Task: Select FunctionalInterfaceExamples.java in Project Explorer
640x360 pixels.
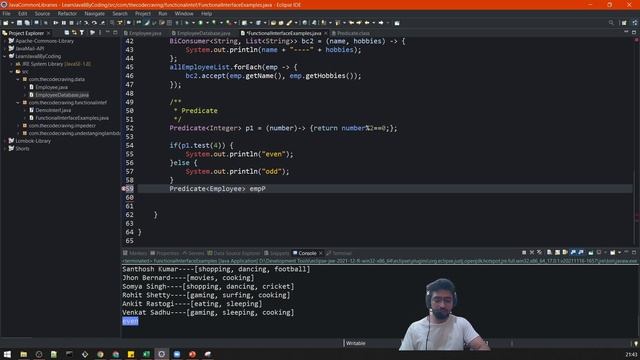Action: click(x=72, y=118)
